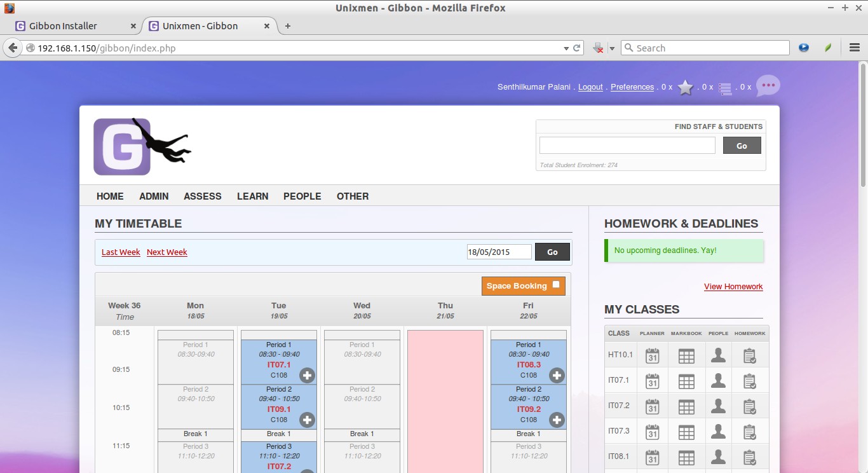
Task: Open the notifications list icon
Action: [x=725, y=88]
